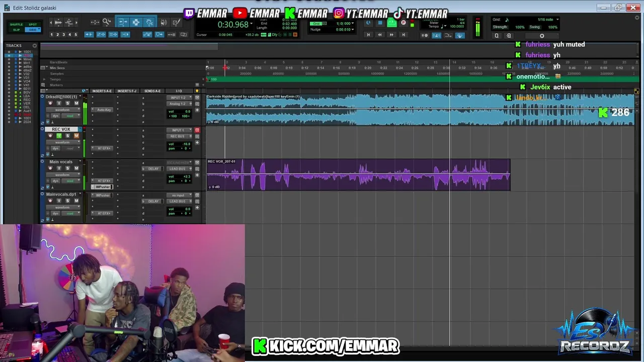Recall zoom preset 1

[x=51, y=35]
